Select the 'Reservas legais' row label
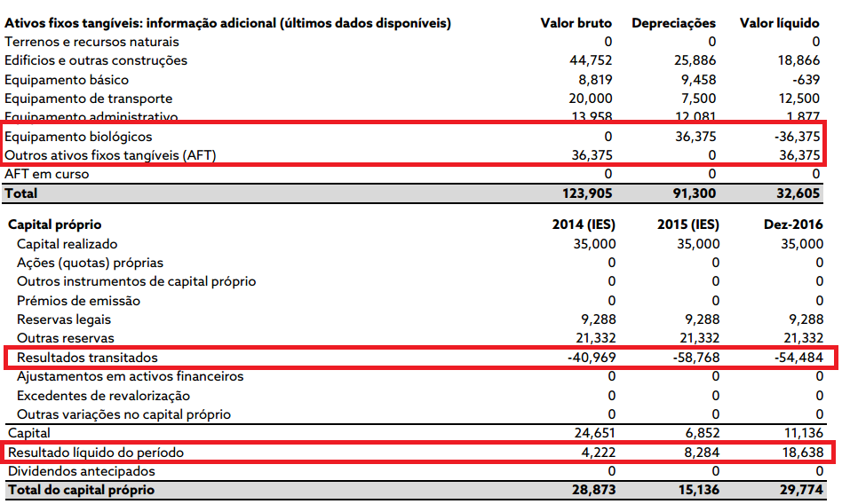Image resolution: width=842 pixels, height=504 pixels. [x=64, y=319]
